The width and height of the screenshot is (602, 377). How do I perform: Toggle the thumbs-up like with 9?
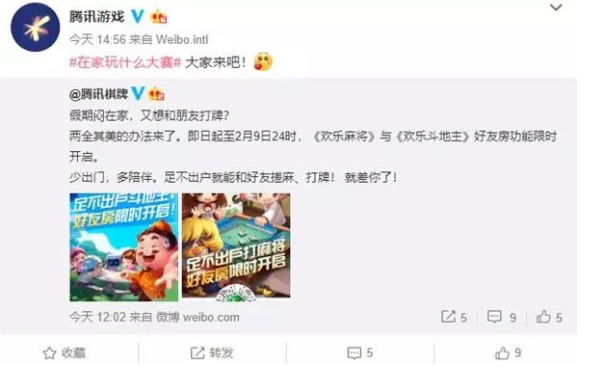[x=508, y=353]
